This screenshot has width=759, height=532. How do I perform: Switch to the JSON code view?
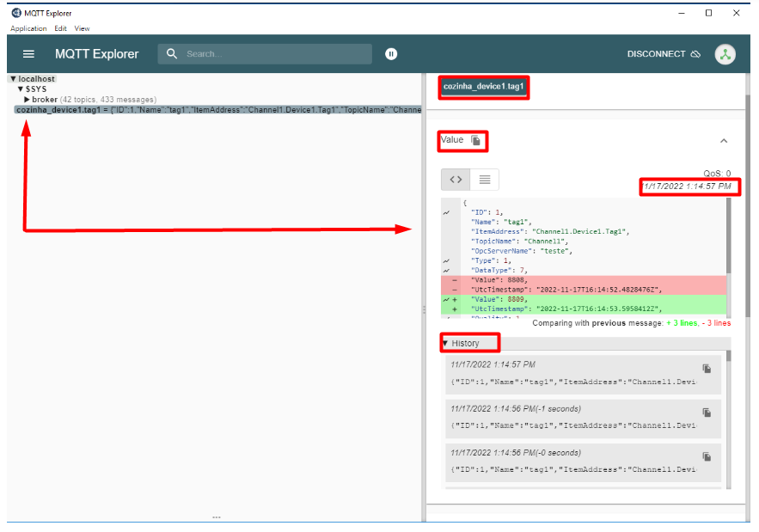(456, 180)
